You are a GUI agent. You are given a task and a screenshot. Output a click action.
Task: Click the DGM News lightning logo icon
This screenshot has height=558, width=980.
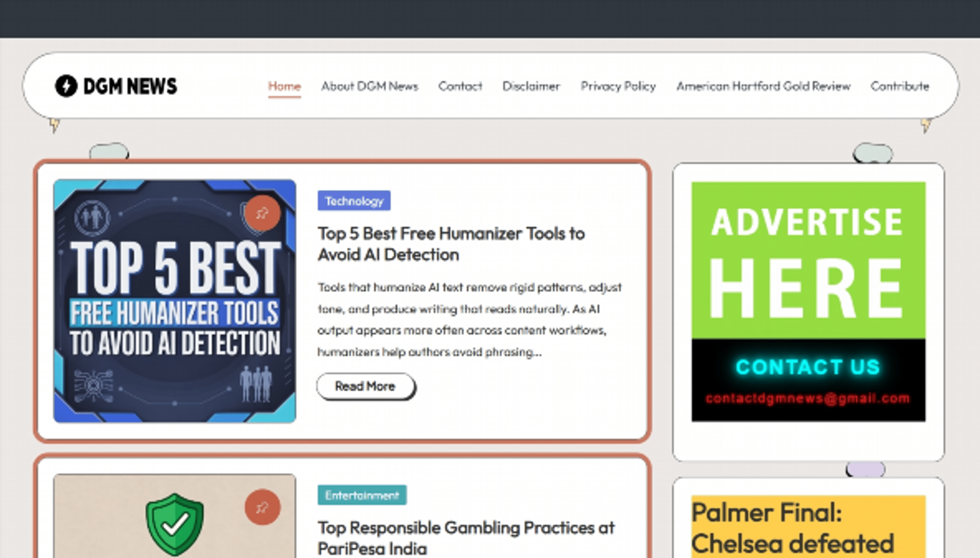[66, 86]
